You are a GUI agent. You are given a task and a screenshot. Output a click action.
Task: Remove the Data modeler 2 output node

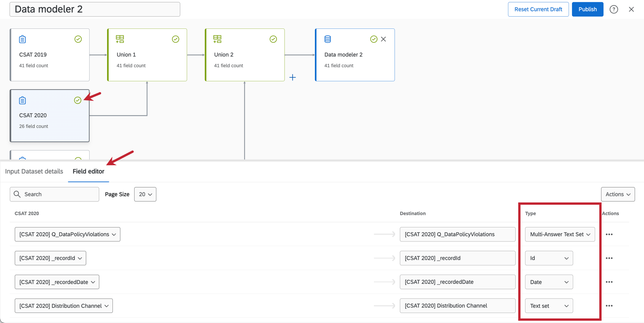click(383, 39)
